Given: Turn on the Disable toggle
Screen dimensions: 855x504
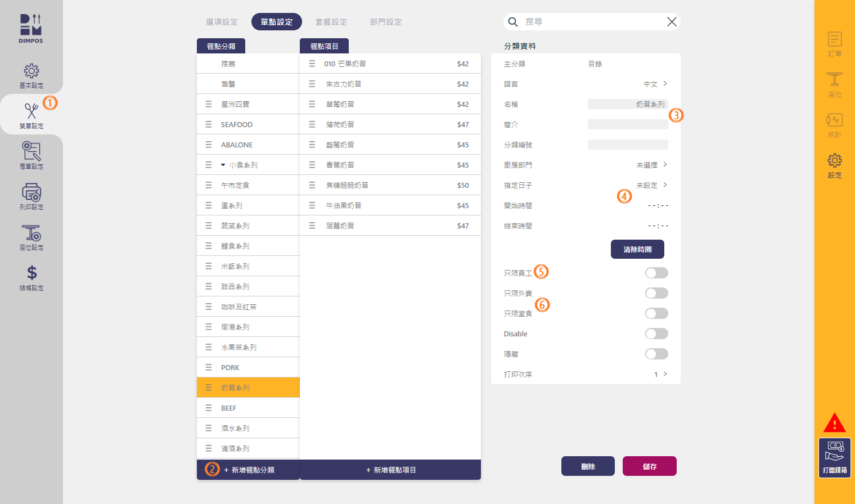Looking at the screenshot, I should 656,334.
